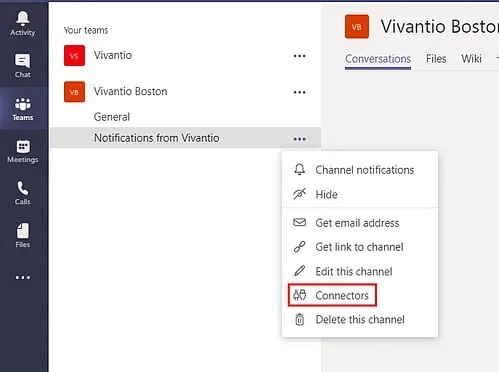
Task: Click the red VS Vivantio team avatar
Action: point(74,56)
